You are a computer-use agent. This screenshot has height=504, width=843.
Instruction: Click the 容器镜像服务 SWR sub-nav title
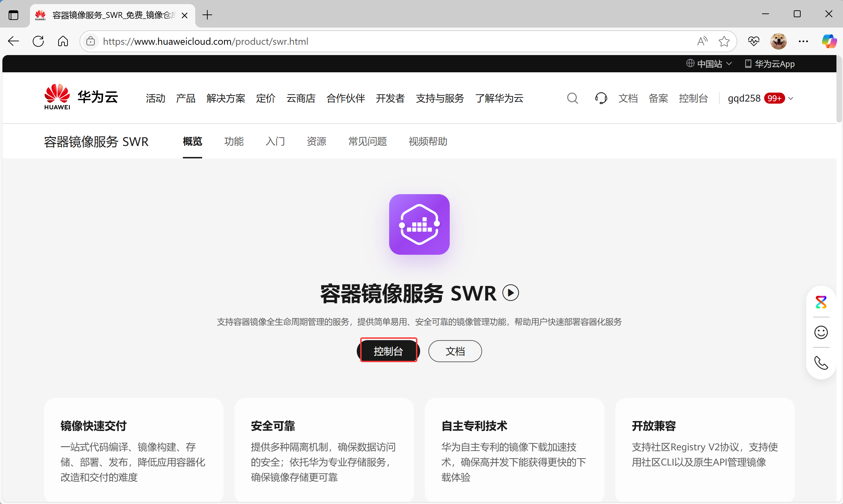click(96, 141)
